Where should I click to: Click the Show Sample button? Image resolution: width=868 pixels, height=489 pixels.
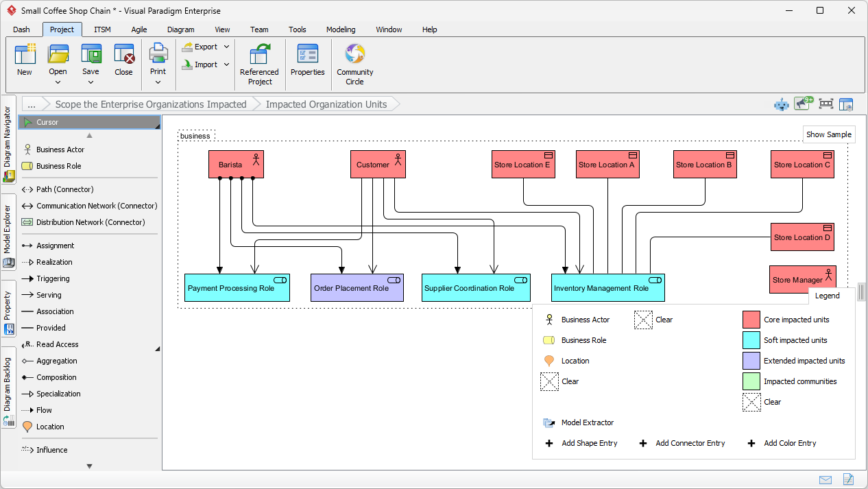[829, 134]
